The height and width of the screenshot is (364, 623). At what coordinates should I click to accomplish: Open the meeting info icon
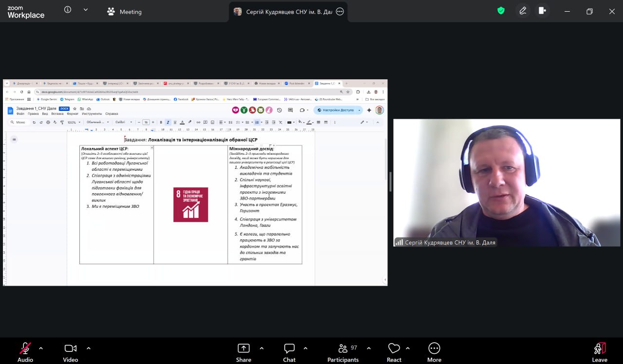click(68, 10)
